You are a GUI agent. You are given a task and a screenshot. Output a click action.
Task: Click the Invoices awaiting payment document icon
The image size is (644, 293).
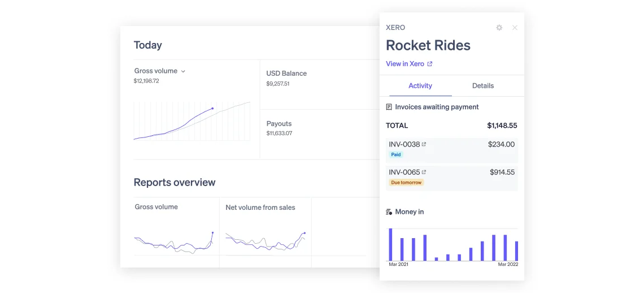[389, 107]
